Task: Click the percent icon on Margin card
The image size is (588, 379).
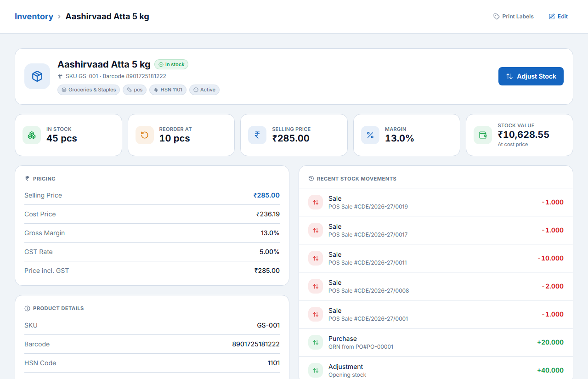Action: click(x=370, y=135)
